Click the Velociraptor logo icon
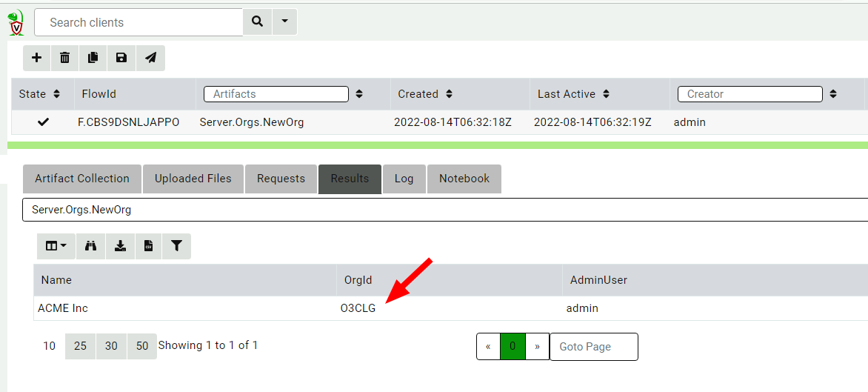 [x=16, y=23]
